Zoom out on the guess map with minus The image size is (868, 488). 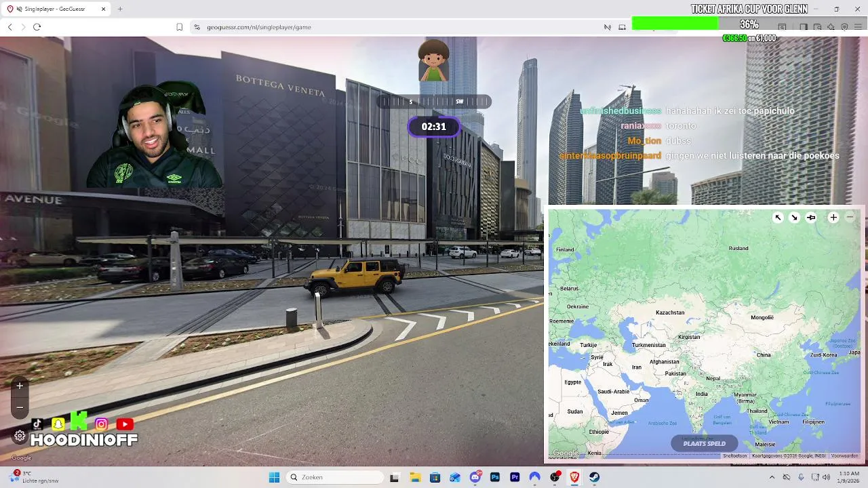click(x=850, y=218)
